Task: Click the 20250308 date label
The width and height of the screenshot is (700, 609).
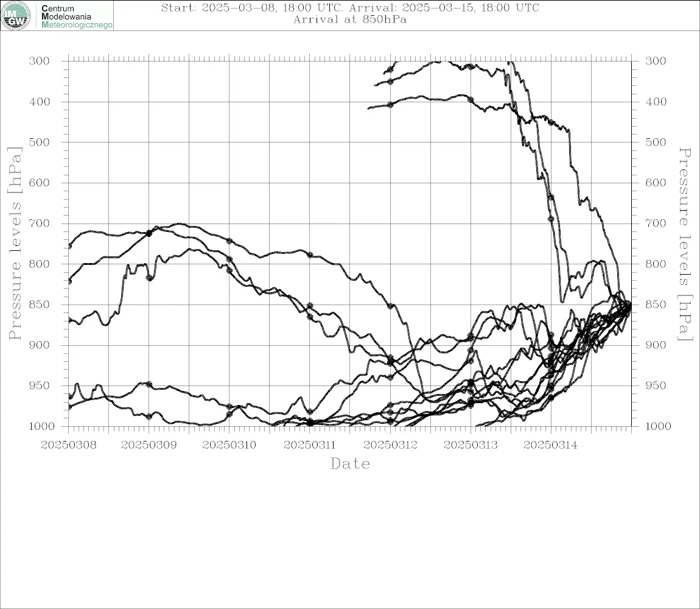Action: coord(68,445)
